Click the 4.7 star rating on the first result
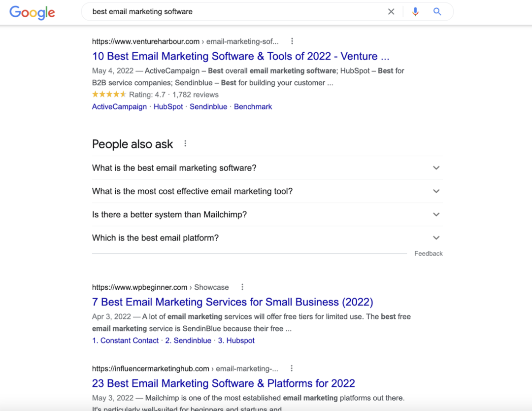Viewport: 532px width, 411px height. tap(109, 94)
